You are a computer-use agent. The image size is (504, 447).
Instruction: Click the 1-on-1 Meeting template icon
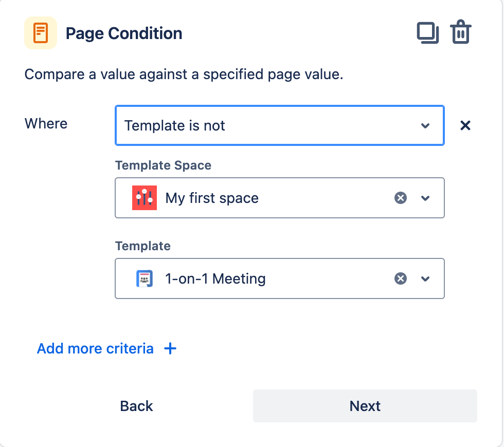pos(145,278)
